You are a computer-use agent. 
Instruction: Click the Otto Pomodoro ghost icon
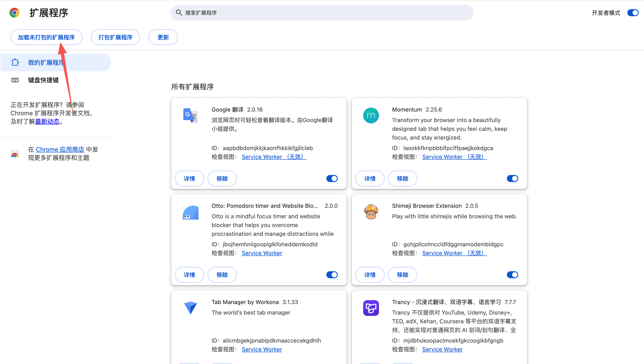pyautogui.click(x=190, y=212)
